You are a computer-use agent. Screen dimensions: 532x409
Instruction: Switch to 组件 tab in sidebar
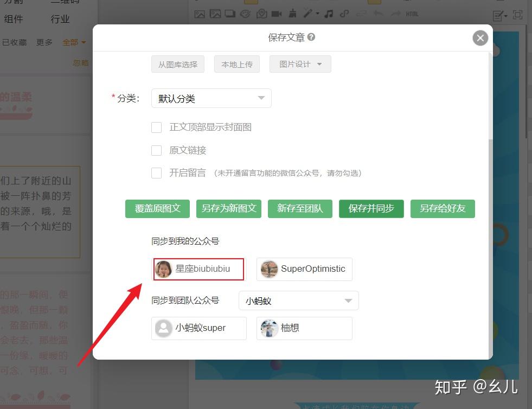tap(14, 18)
